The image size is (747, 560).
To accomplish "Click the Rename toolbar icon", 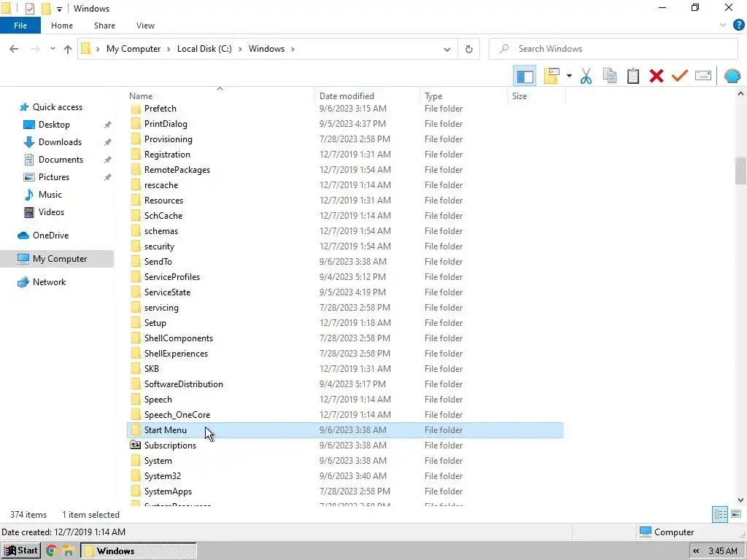I will [x=703, y=76].
